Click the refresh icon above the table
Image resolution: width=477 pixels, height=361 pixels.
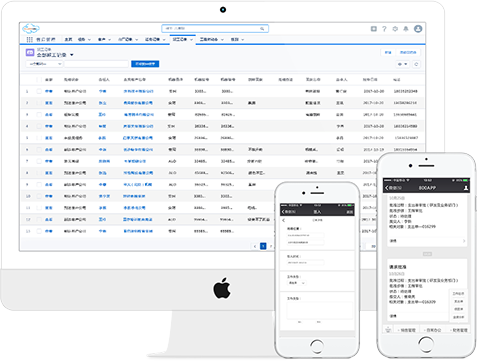(x=416, y=64)
